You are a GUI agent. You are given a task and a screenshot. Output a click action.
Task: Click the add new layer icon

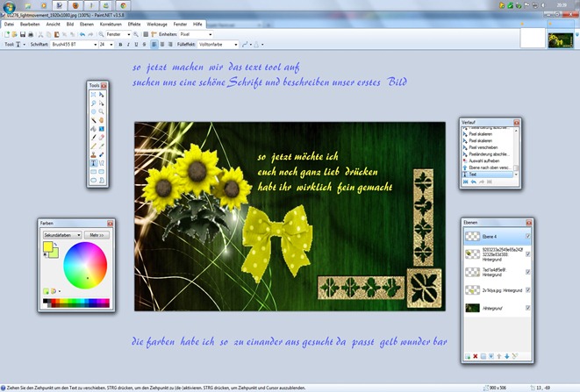pyautogui.click(x=468, y=356)
